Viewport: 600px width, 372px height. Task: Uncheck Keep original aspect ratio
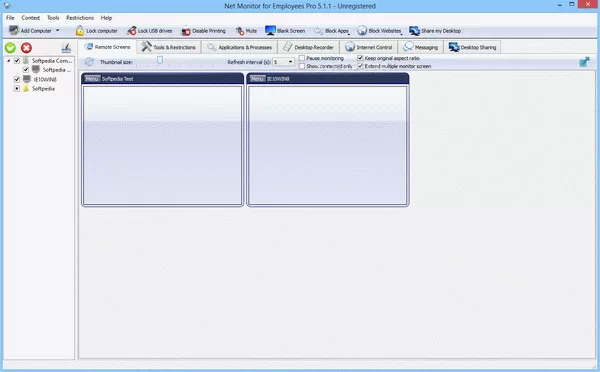360,58
